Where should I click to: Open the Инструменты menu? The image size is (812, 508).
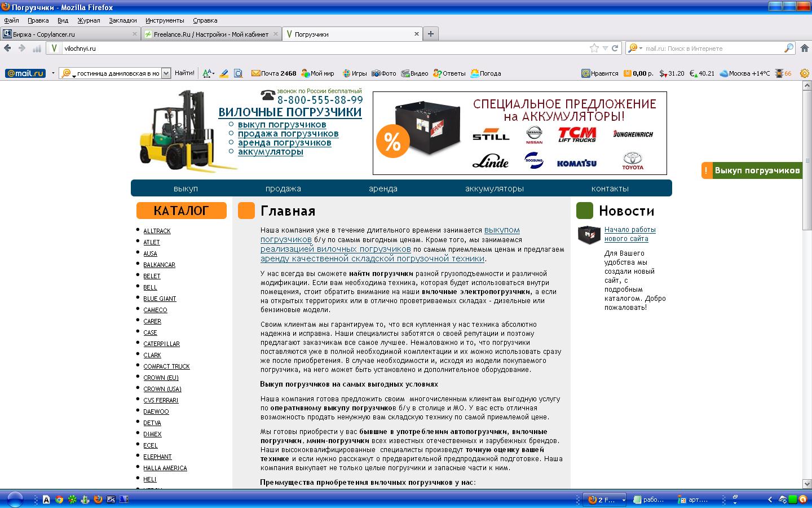[x=165, y=20]
